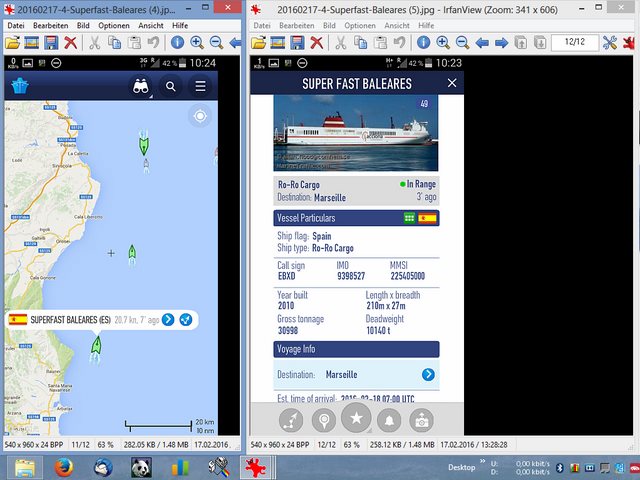Click the 12/12 image index field
The image size is (640, 480).
(x=575, y=42)
